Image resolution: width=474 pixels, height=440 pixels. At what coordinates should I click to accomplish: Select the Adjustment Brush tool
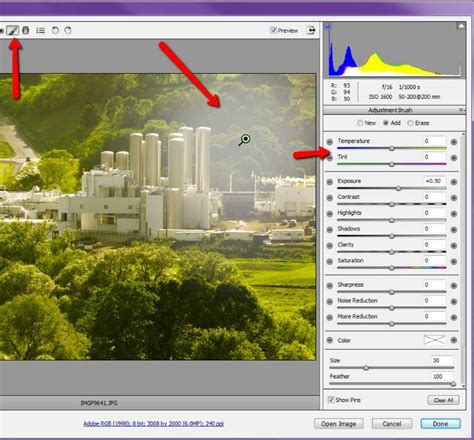pyautogui.click(x=13, y=30)
